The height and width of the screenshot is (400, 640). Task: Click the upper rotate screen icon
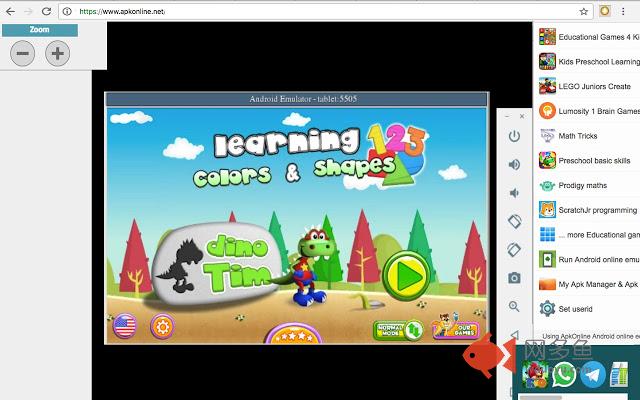point(514,221)
